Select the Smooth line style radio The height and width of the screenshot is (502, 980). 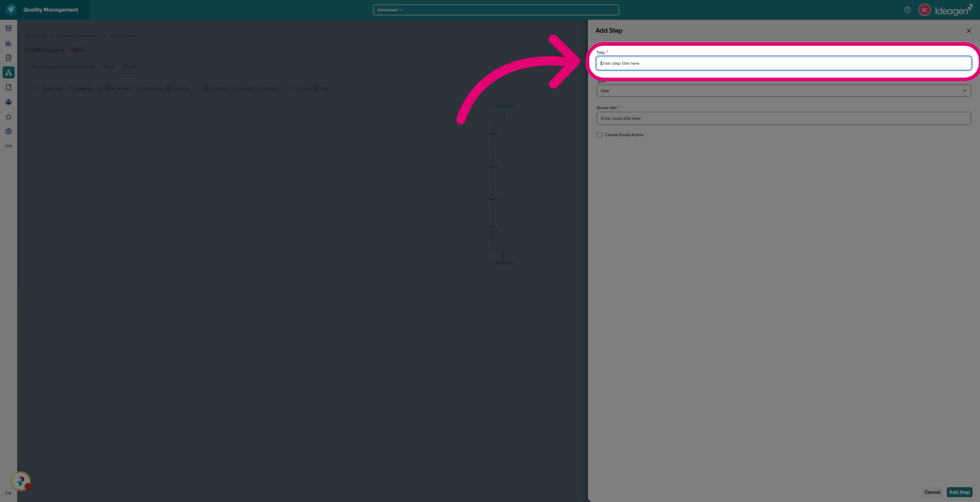coord(207,88)
